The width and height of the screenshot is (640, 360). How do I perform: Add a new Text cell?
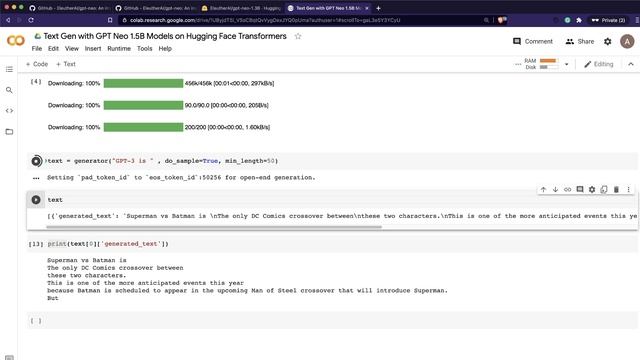point(66,64)
